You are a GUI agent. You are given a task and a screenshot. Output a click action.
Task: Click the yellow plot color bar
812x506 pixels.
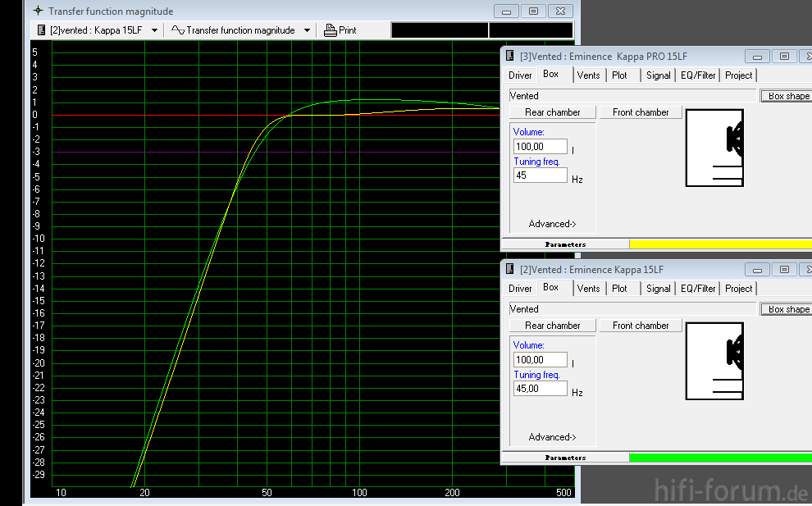pyautogui.click(x=720, y=244)
